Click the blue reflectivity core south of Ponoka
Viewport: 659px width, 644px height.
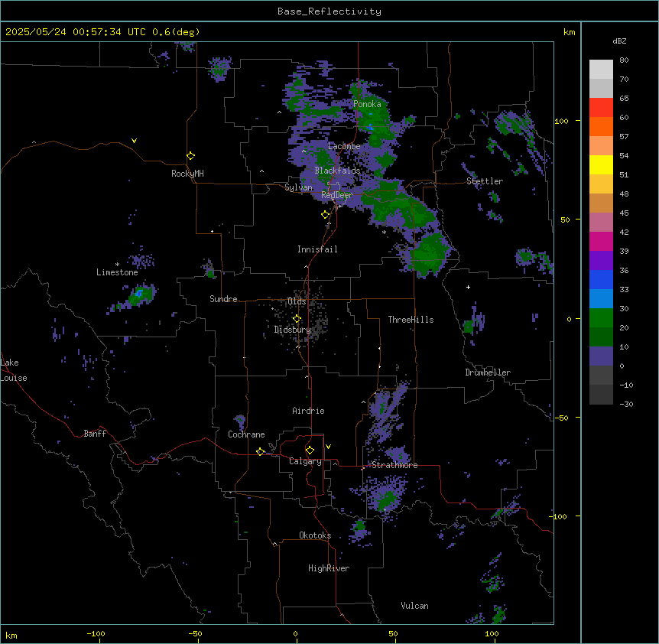click(x=370, y=126)
